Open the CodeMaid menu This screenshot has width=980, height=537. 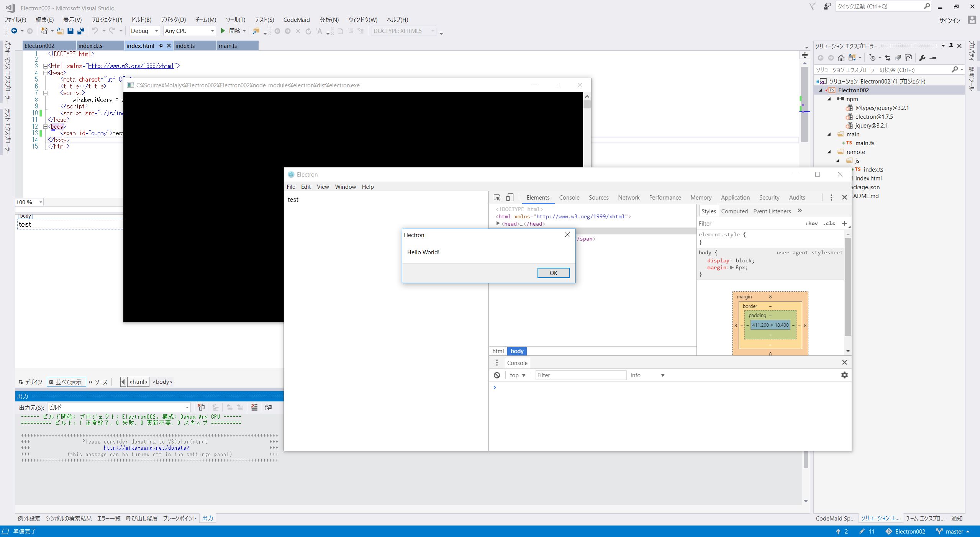(296, 20)
